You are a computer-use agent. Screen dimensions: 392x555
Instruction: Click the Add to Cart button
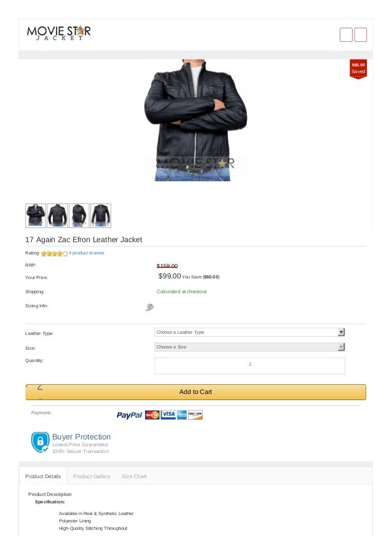tap(195, 392)
